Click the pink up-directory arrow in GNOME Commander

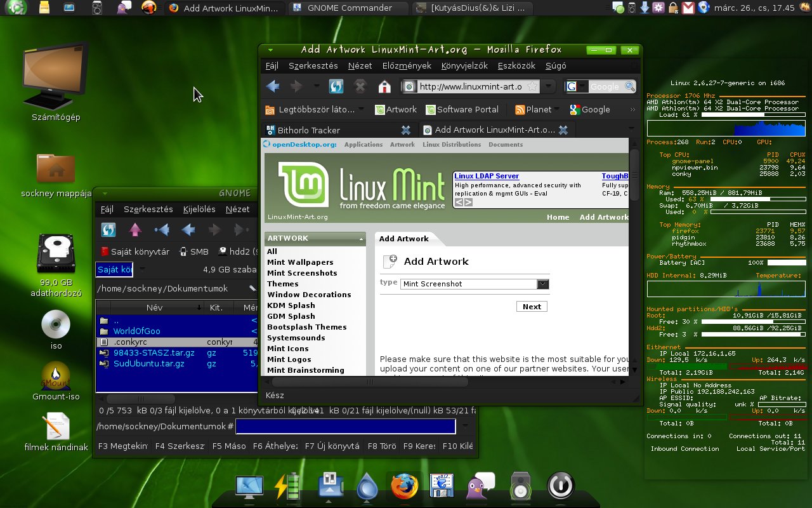tap(134, 230)
